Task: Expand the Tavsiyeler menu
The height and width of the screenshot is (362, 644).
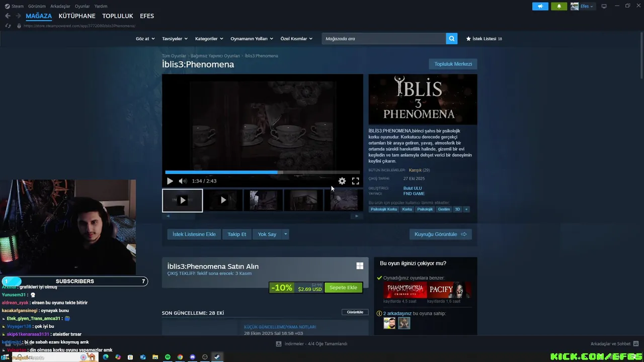Action: pyautogui.click(x=175, y=39)
